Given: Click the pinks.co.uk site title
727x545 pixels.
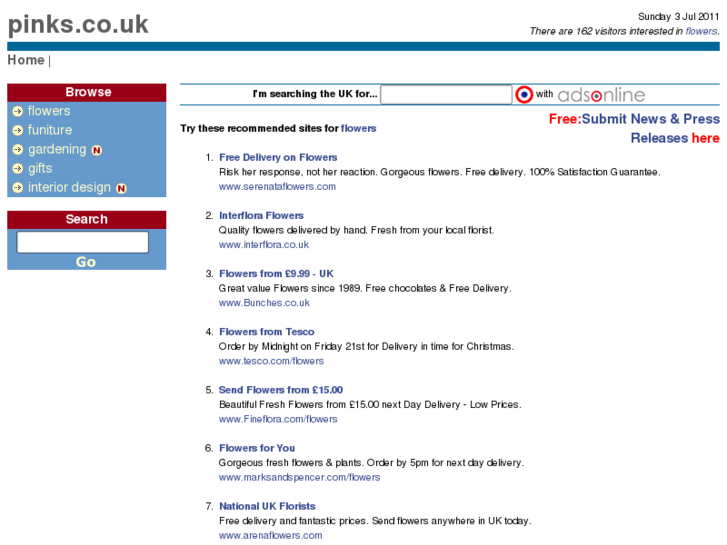Looking at the screenshot, I should [78, 24].
